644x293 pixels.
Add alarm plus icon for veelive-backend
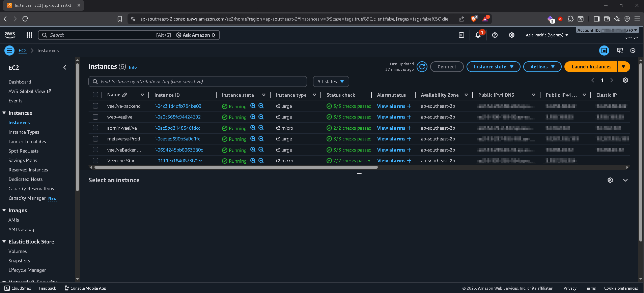coord(409,106)
